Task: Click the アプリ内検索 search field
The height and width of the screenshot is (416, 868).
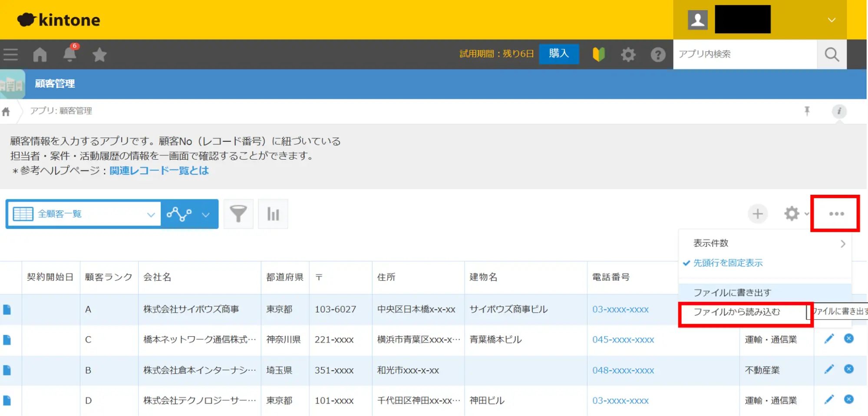Action: (744, 54)
